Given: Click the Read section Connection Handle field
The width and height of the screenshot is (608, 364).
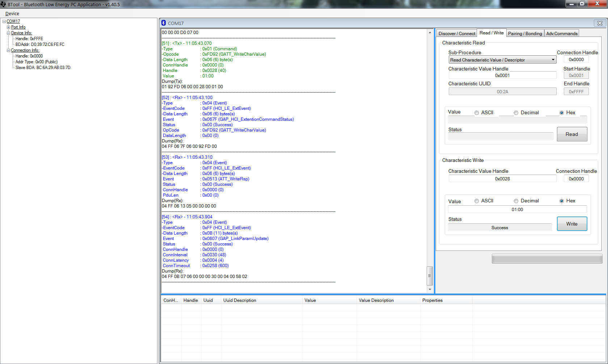Looking at the screenshot, I should click(576, 59).
